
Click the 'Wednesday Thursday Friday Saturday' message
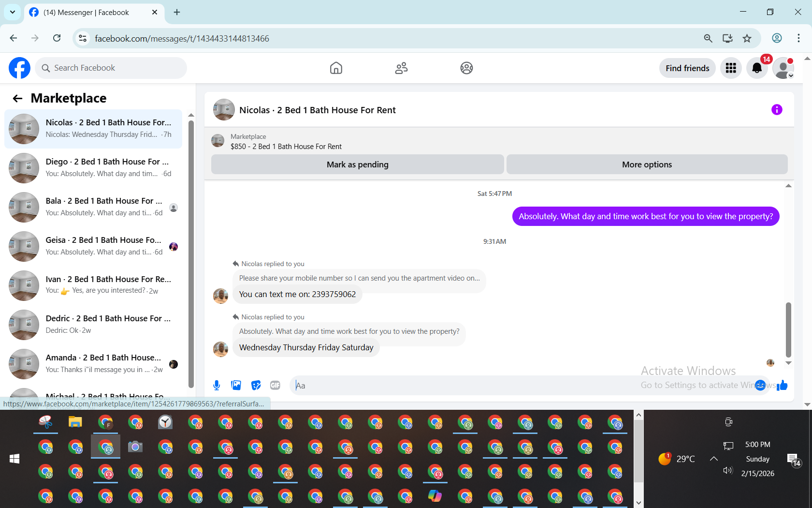[306, 347]
